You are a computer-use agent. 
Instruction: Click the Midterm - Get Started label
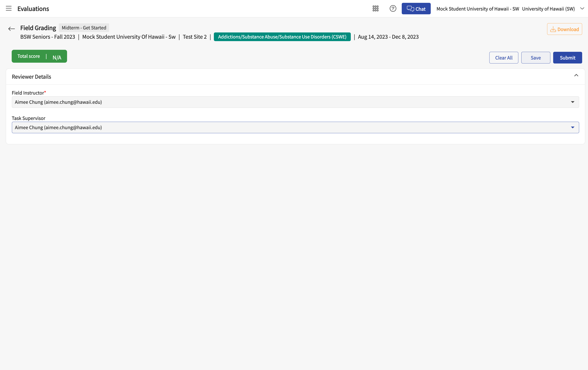[x=84, y=28]
